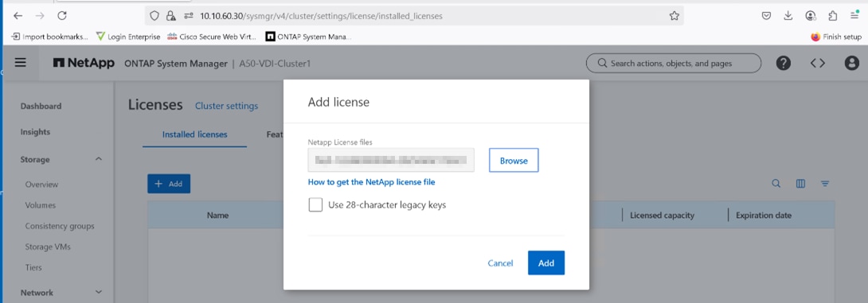Open ONTAP System Manager bookmark

tap(308, 37)
